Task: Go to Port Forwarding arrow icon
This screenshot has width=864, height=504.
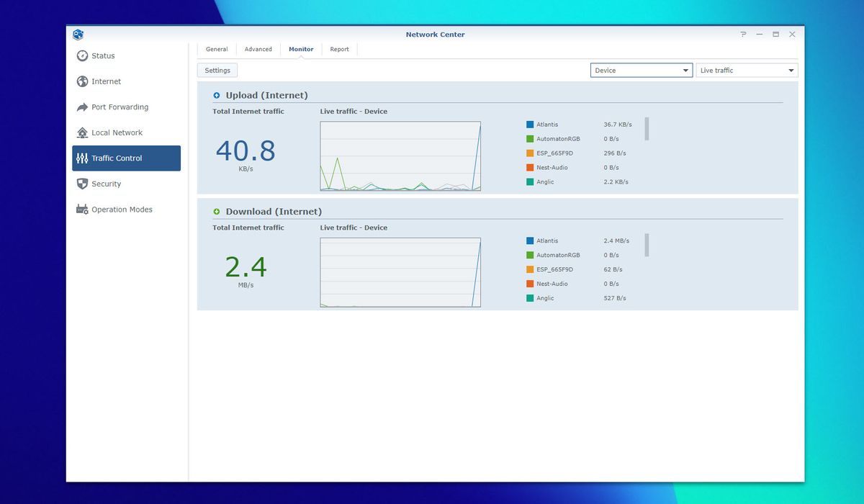Action: pyautogui.click(x=82, y=107)
